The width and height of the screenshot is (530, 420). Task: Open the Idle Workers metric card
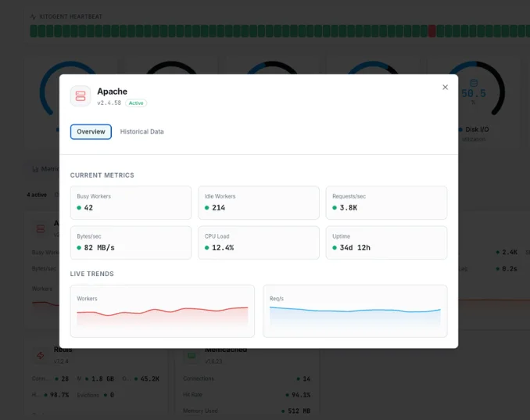coord(259,203)
